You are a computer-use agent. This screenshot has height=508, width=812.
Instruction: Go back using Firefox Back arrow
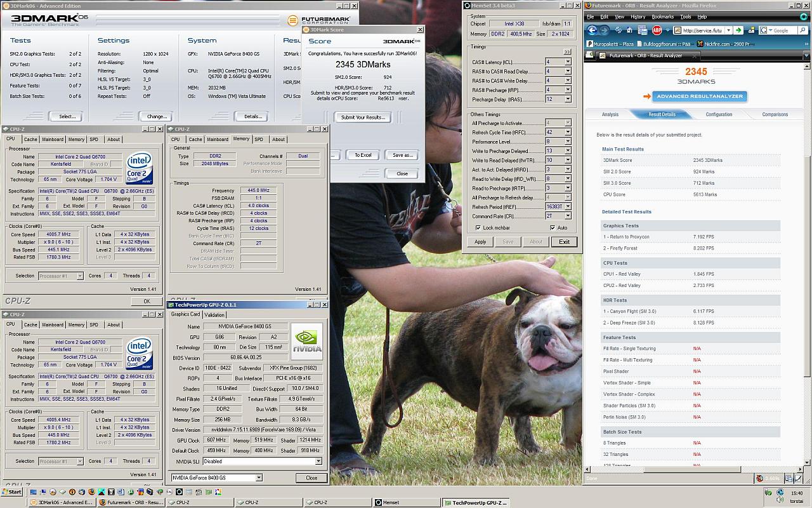[592, 30]
